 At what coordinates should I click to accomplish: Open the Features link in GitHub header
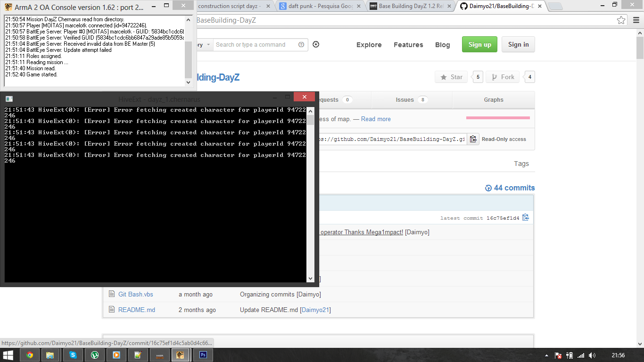(x=408, y=45)
